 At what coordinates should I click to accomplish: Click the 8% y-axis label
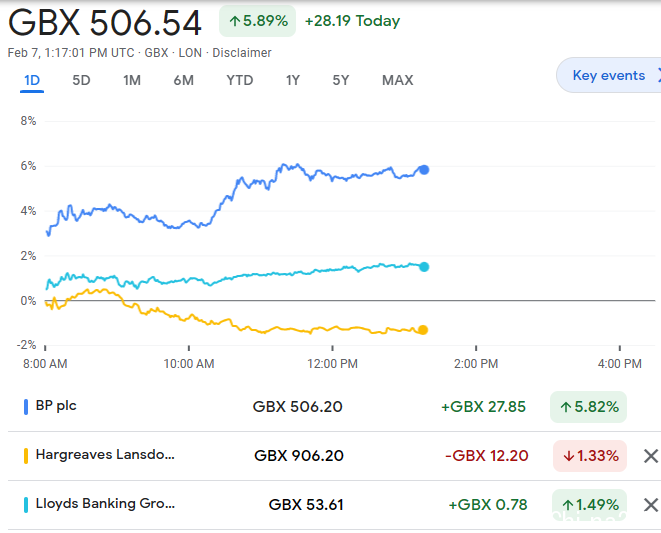(28, 121)
